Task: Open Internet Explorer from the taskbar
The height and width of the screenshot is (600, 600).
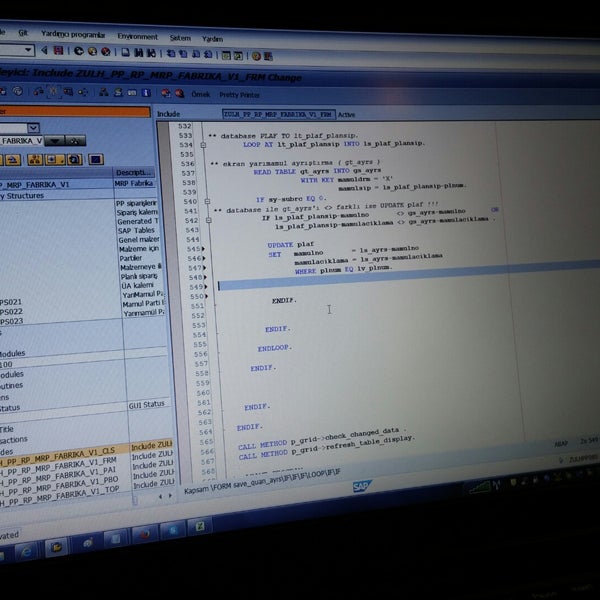Action: tap(26, 553)
